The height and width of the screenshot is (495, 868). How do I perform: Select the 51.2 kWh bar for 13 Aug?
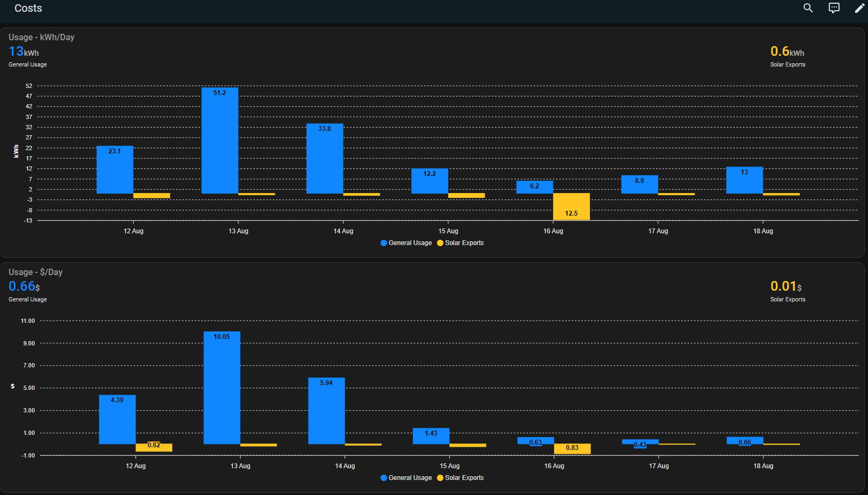220,141
